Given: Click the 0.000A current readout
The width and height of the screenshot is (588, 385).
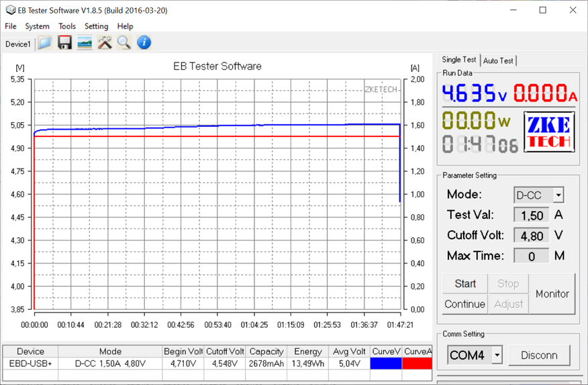Looking at the screenshot, I should (545, 93).
